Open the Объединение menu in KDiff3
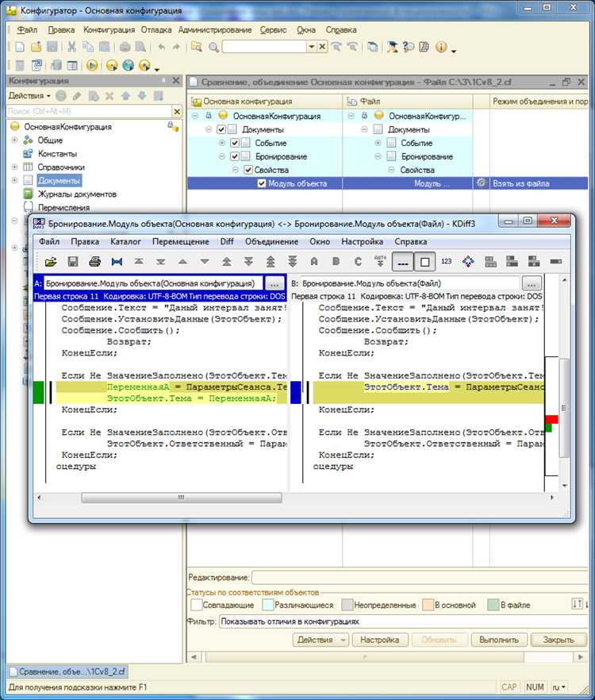Image resolution: width=595 pixels, height=700 pixels. click(x=271, y=241)
